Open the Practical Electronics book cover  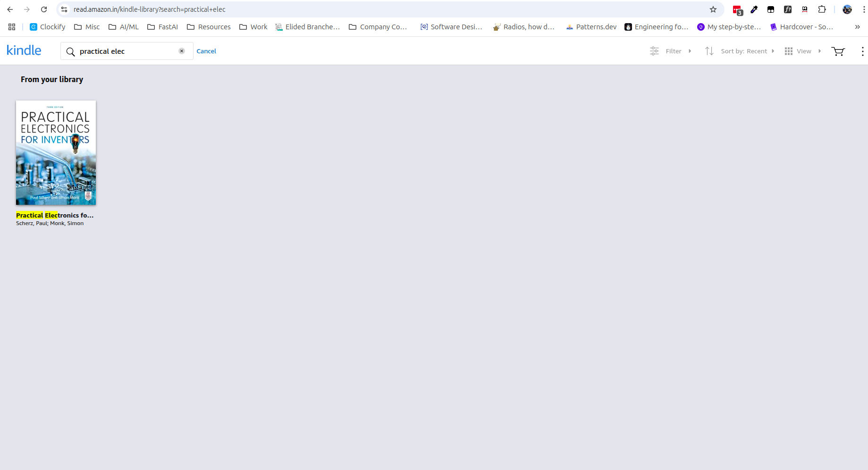point(56,152)
